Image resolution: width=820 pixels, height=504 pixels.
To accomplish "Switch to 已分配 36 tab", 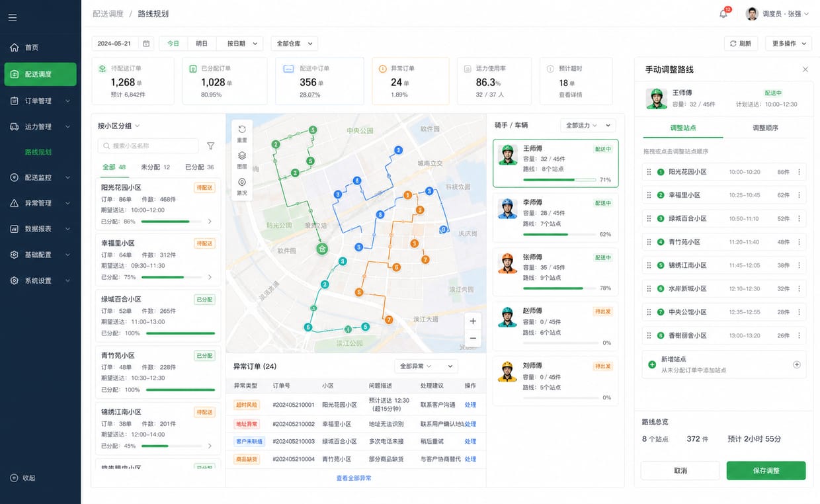I will click(200, 167).
